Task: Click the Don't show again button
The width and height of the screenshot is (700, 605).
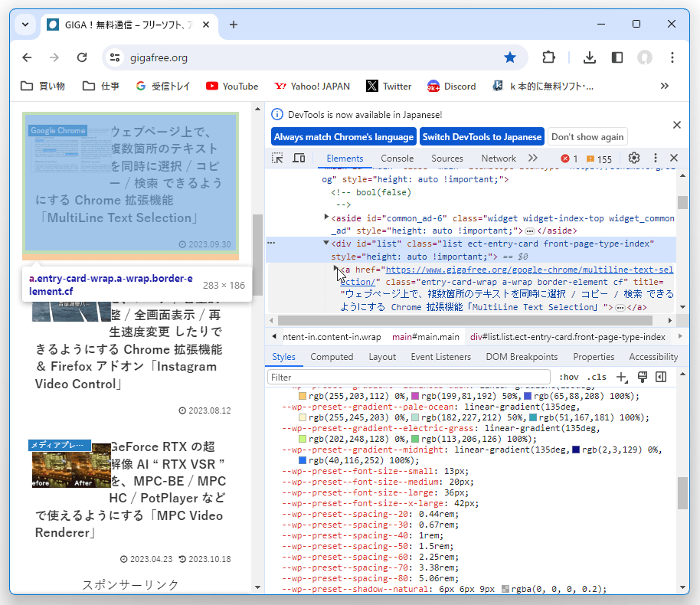Action: (587, 136)
